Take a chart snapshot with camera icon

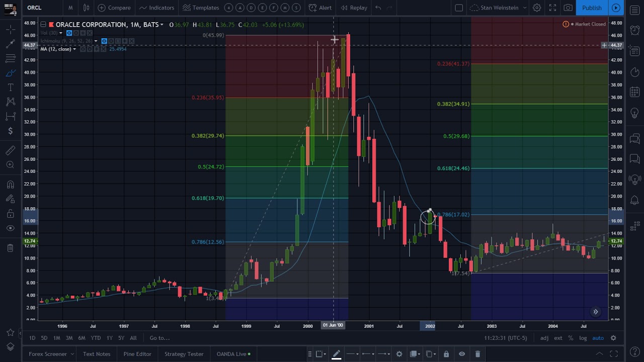coord(568,8)
